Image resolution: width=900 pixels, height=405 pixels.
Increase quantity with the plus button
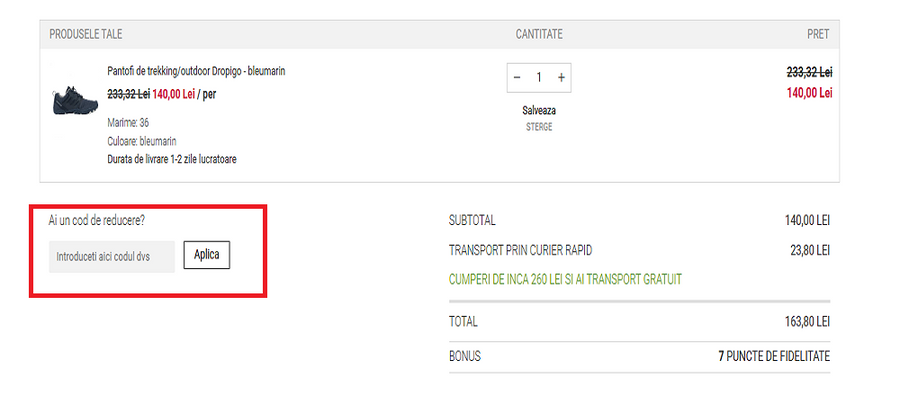point(561,78)
